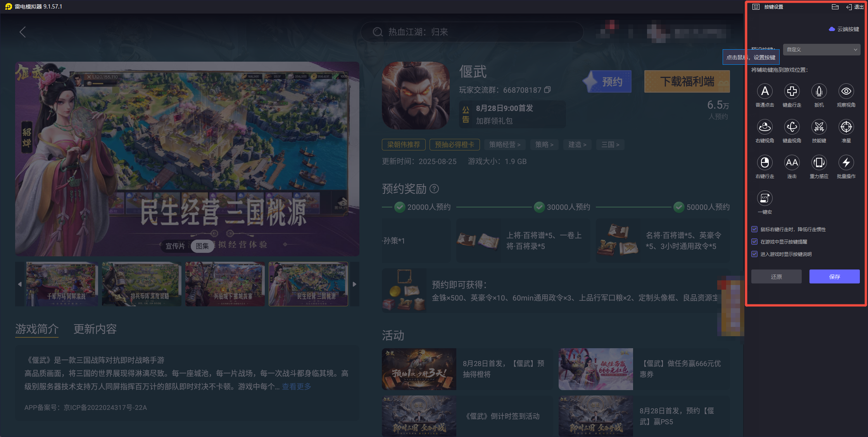This screenshot has width=868, height=437.
Task: Choose the 准星 crosshair key icon
Action: [x=846, y=127]
